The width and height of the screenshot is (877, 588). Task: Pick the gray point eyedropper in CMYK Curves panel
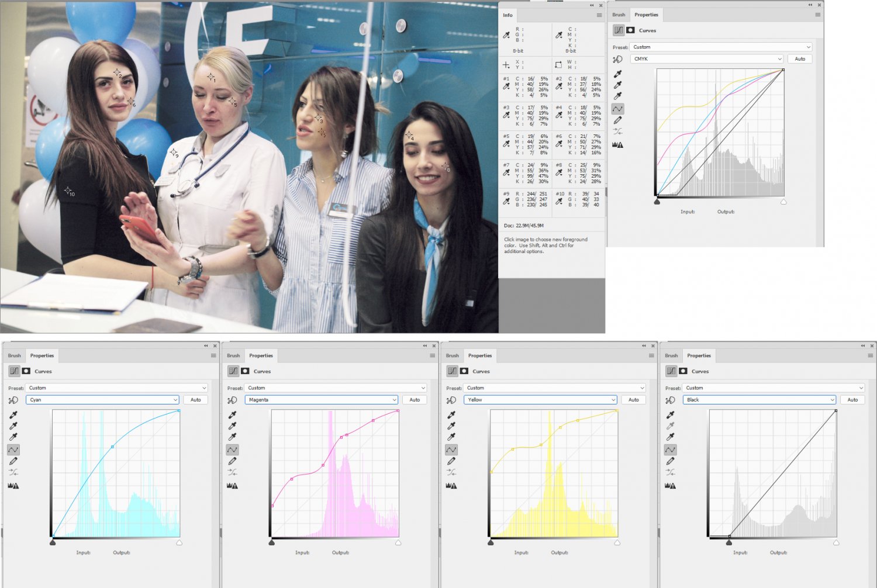[617, 85]
